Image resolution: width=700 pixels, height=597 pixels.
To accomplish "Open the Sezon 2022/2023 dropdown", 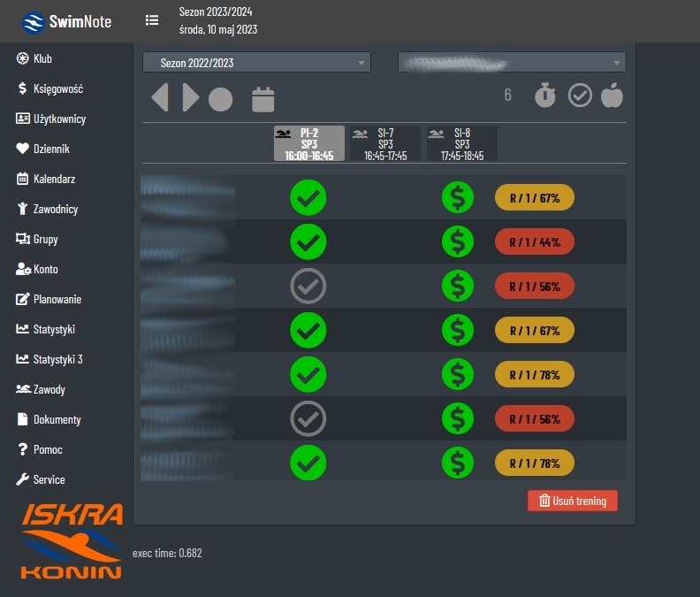I will click(x=256, y=63).
